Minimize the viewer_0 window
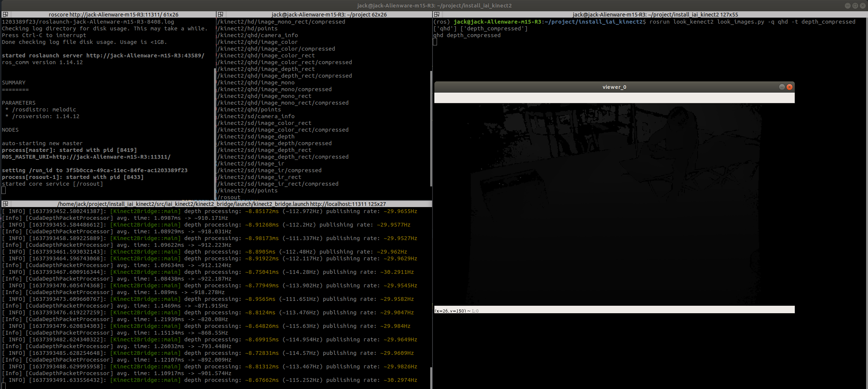 coord(782,87)
